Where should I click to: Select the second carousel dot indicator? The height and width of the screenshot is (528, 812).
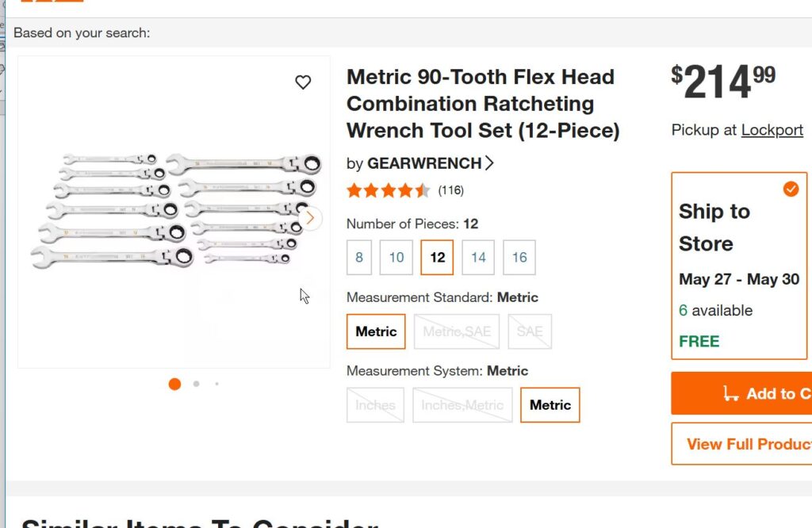pyautogui.click(x=196, y=384)
